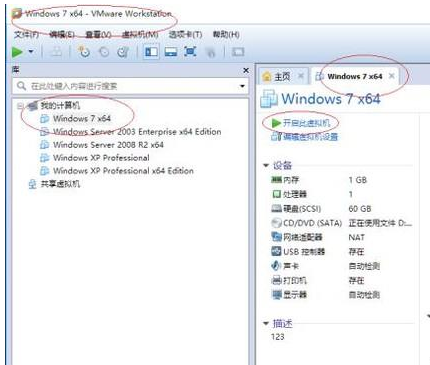
Task: Click the unity mode toolbar icon
Action: pos(211,52)
